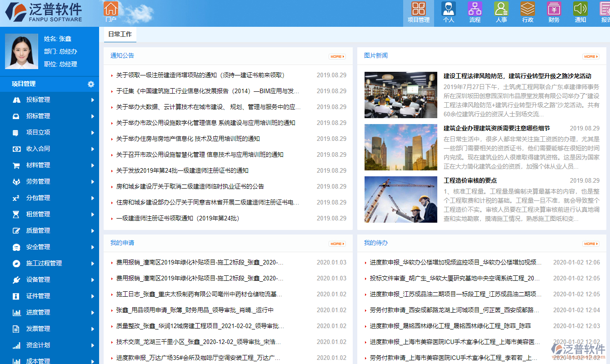Click the 设备管理 sidebar icon
The image size is (610, 364).
pos(16,279)
